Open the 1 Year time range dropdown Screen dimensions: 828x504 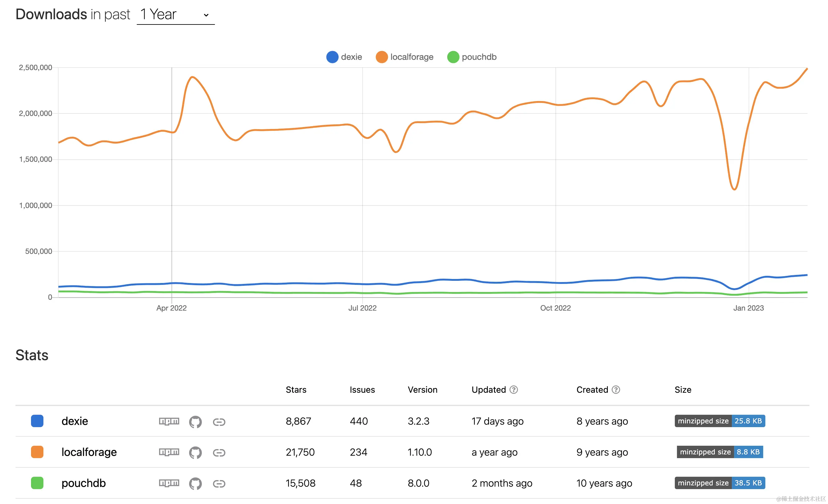(175, 15)
